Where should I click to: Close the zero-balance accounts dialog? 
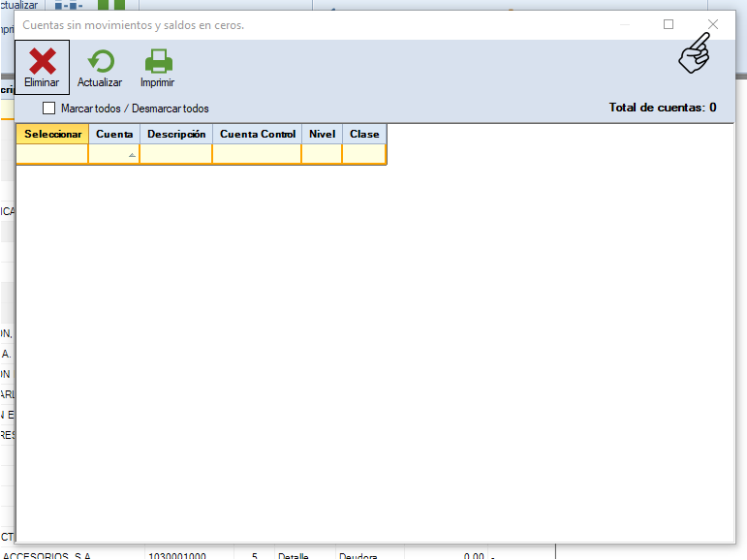pos(713,24)
